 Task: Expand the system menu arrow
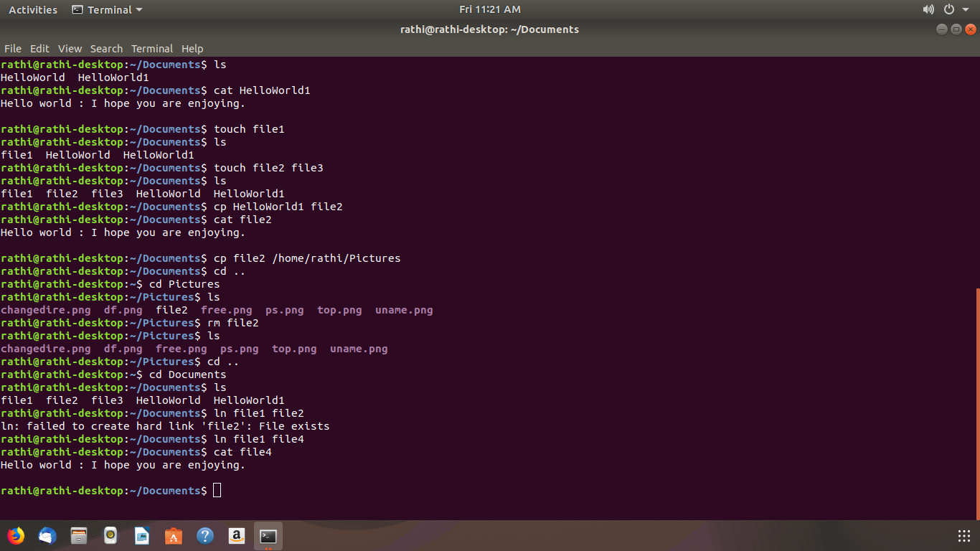966,10
